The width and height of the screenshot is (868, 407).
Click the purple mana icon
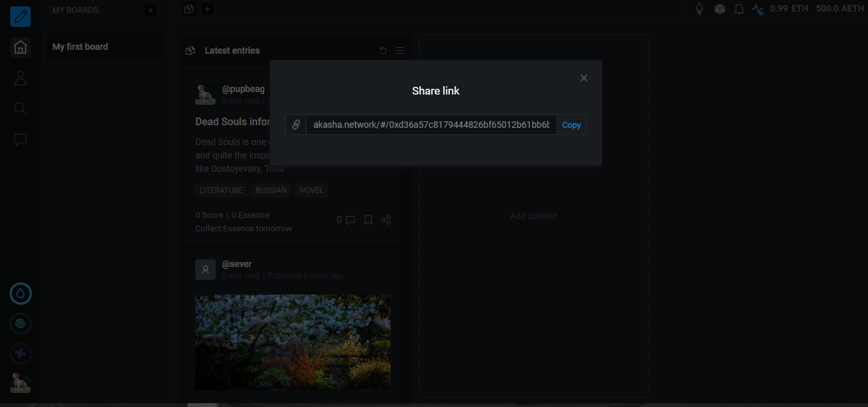click(20, 353)
